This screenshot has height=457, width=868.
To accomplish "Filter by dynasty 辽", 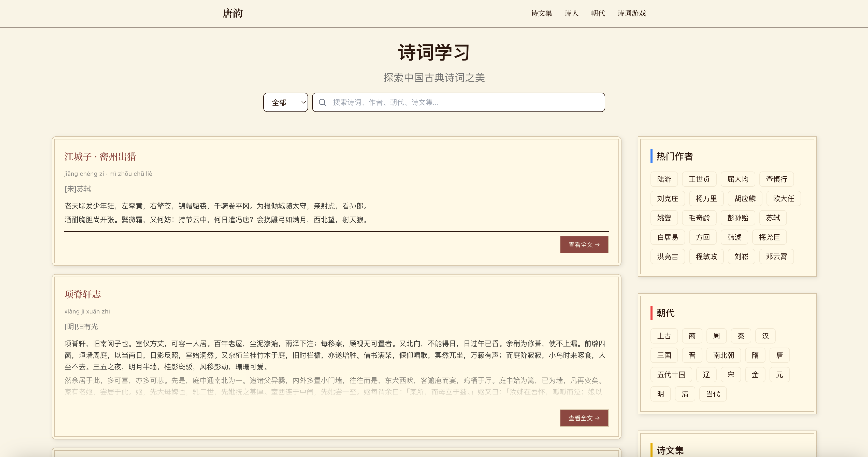I will point(706,375).
